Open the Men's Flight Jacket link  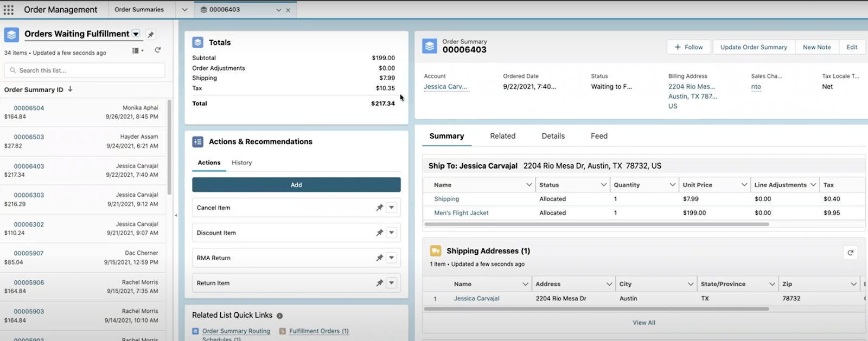[x=461, y=213]
